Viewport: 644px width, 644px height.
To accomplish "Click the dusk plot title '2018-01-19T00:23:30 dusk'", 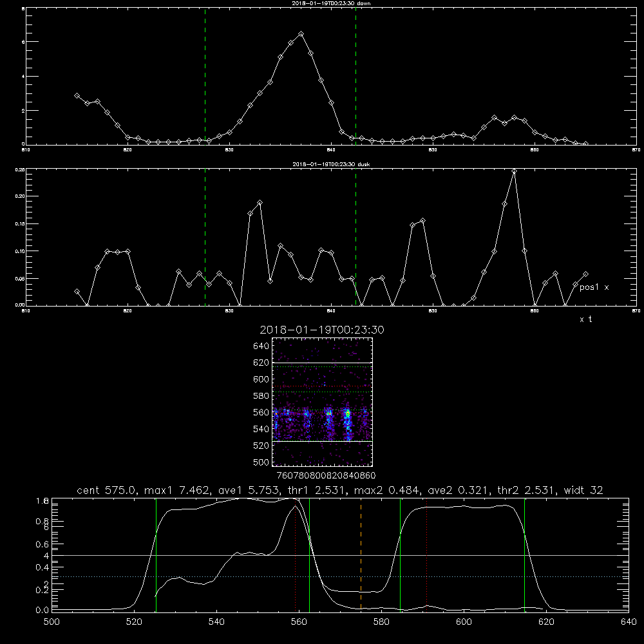I will [x=331, y=164].
